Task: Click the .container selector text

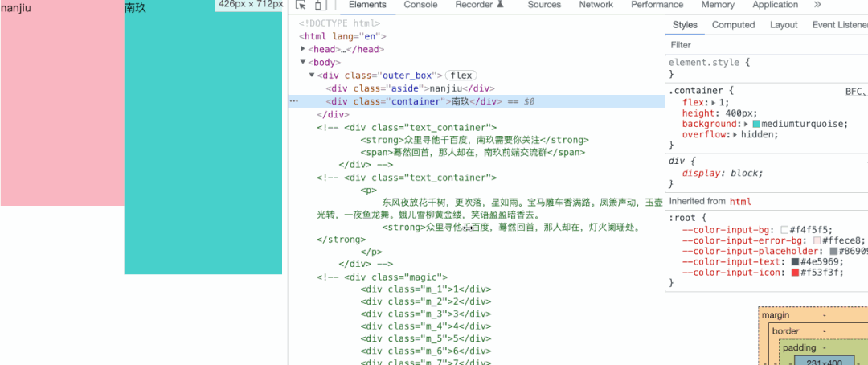Action: click(696, 91)
